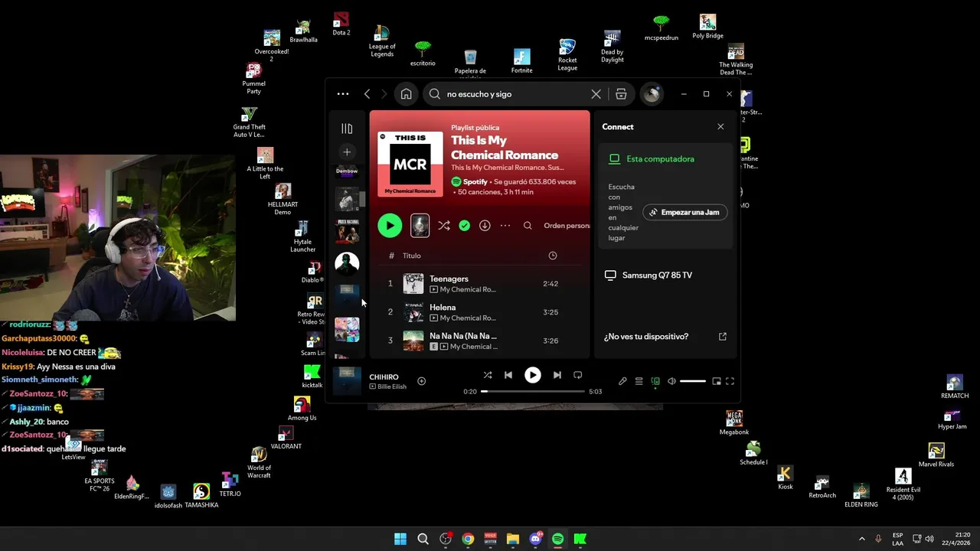
Task: Open the Spotify mini player
Action: pyautogui.click(x=717, y=381)
